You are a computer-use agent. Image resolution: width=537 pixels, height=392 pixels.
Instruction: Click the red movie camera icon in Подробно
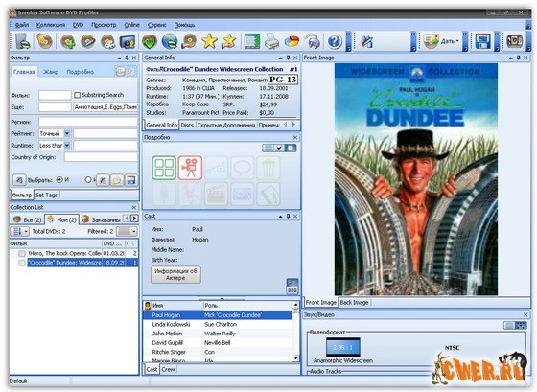pos(190,168)
